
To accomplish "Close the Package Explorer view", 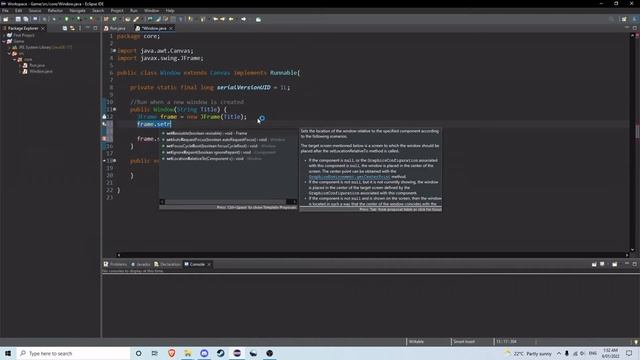I will tap(43, 28).
